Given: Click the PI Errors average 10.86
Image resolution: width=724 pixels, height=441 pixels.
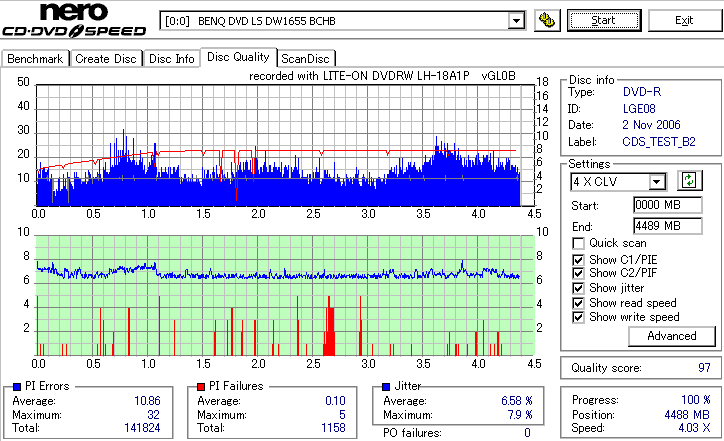Looking at the screenshot, I should 147,401.
